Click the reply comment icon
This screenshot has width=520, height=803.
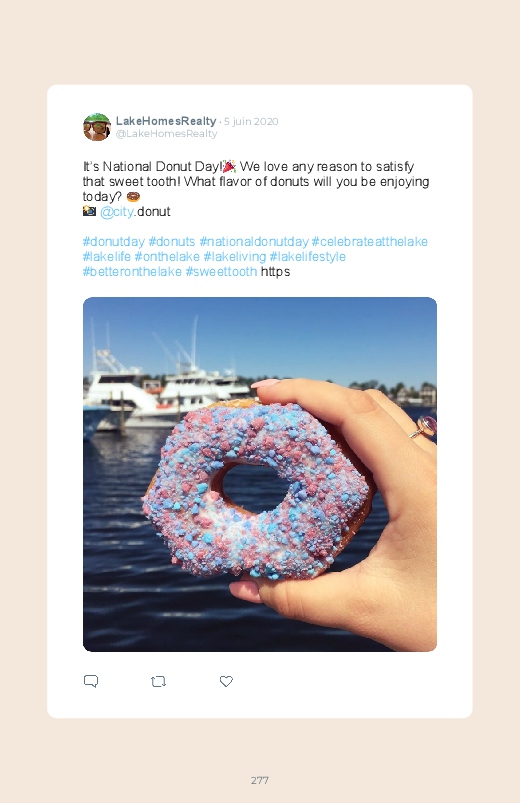point(91,681)
